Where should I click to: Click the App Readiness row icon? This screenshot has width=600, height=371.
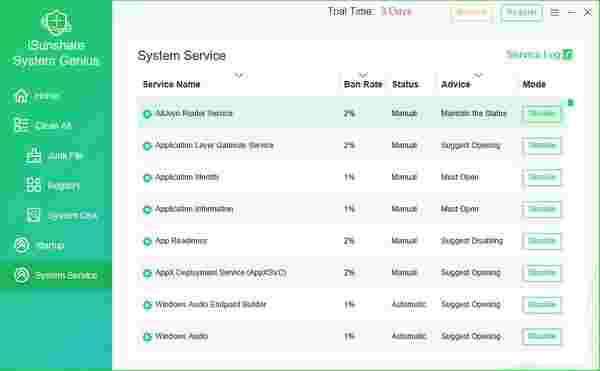(147, 241)
